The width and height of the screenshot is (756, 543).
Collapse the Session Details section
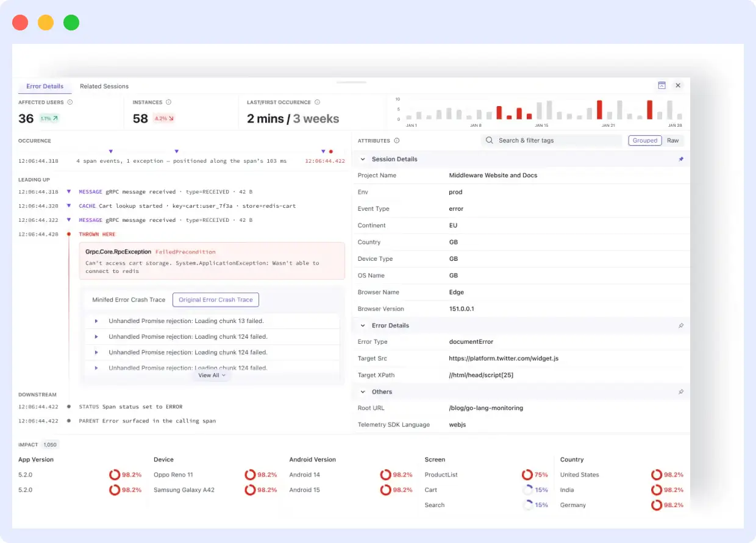[363, 159]
